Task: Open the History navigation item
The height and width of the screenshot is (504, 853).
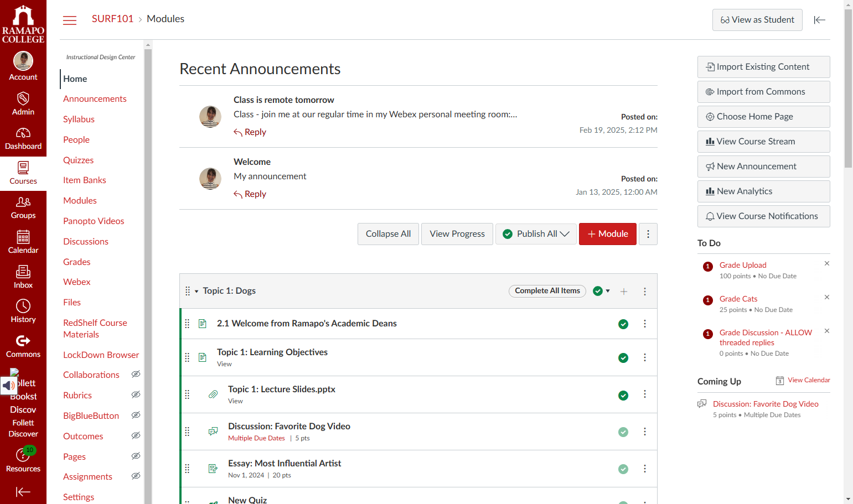Action: click(x=23, y=312)
